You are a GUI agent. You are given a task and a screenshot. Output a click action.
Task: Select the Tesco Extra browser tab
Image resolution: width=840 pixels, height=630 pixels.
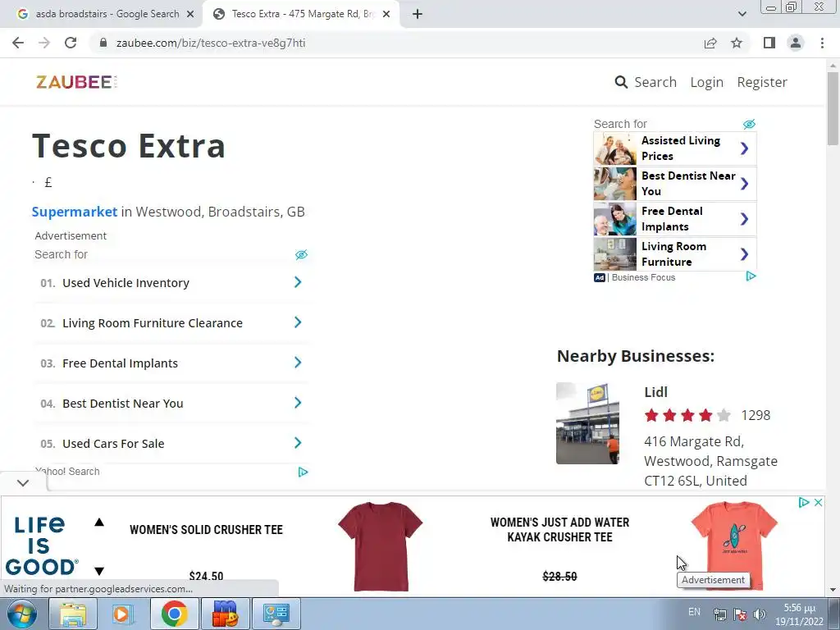(x=300, y=15)
